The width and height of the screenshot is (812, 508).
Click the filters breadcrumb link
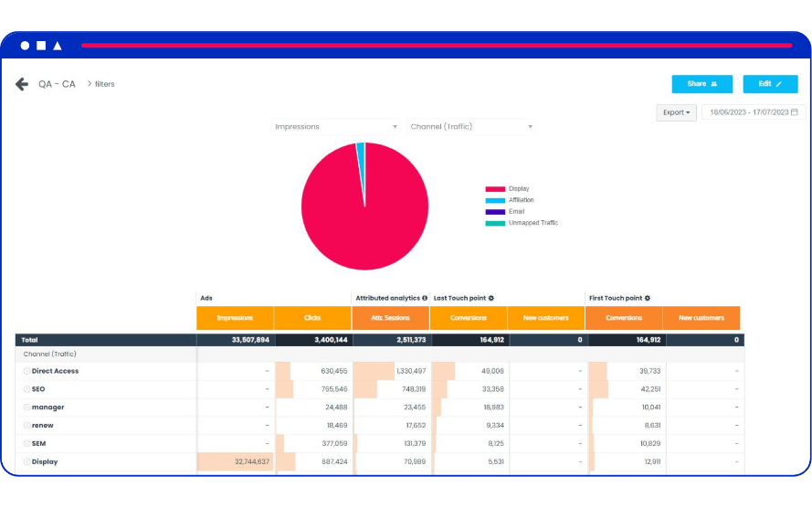[104, 84]
